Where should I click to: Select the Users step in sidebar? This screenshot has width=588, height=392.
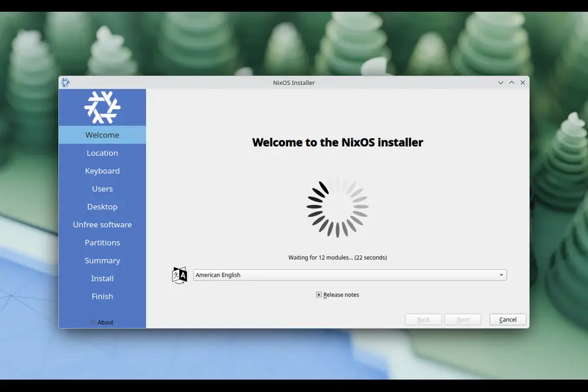point(102,189)
